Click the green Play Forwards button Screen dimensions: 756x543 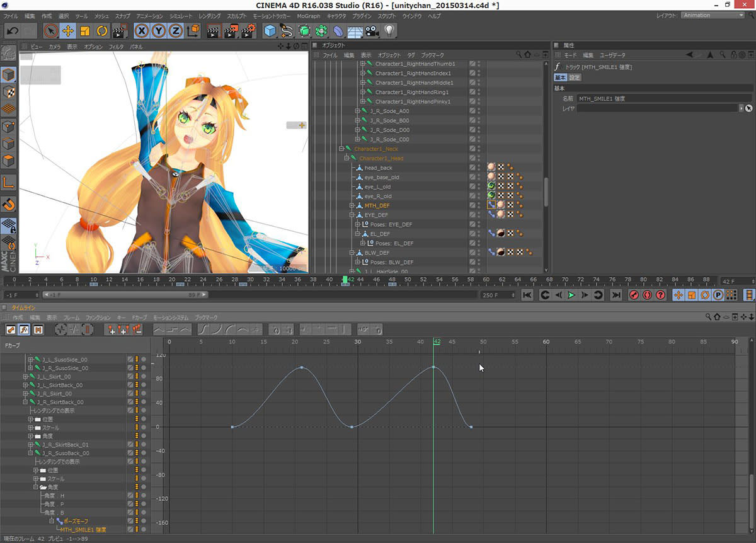[571, 295]
